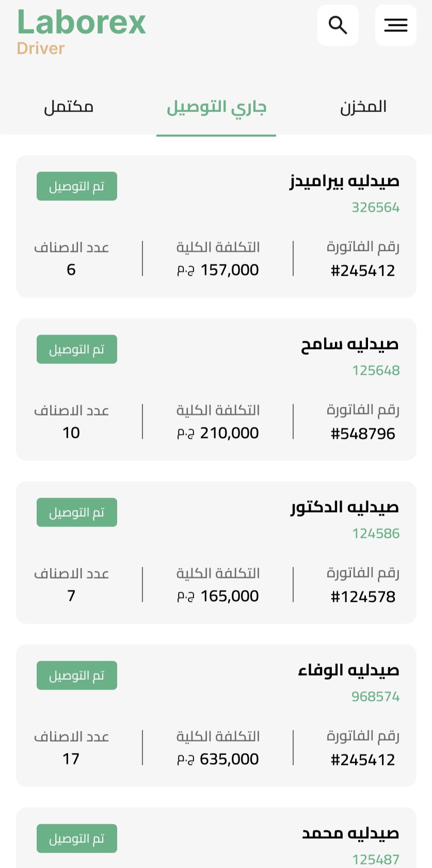Image resolution: width=432 pixels, height=868 pixels.
Task: Click the Laborex Driver logo
Action: [82, 32]
